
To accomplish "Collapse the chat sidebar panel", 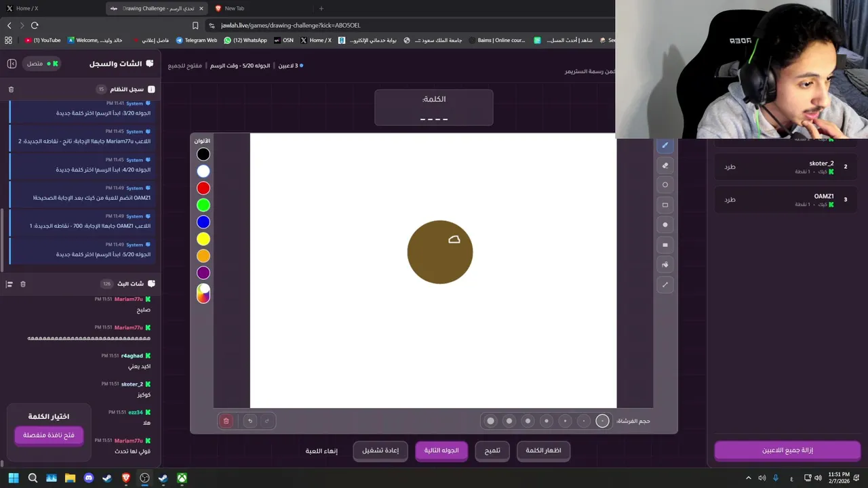I will pos(12,64).
